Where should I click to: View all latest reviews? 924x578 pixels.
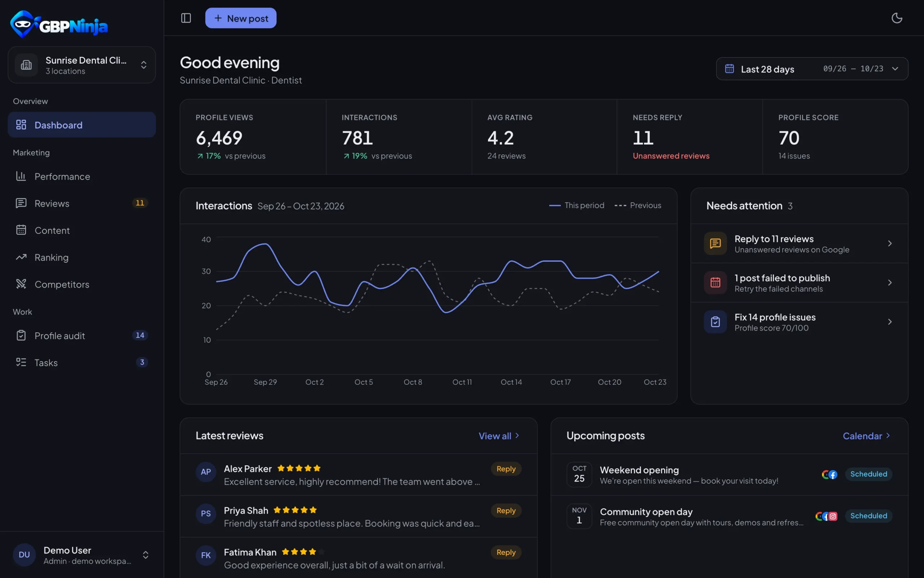click(499, 436)
